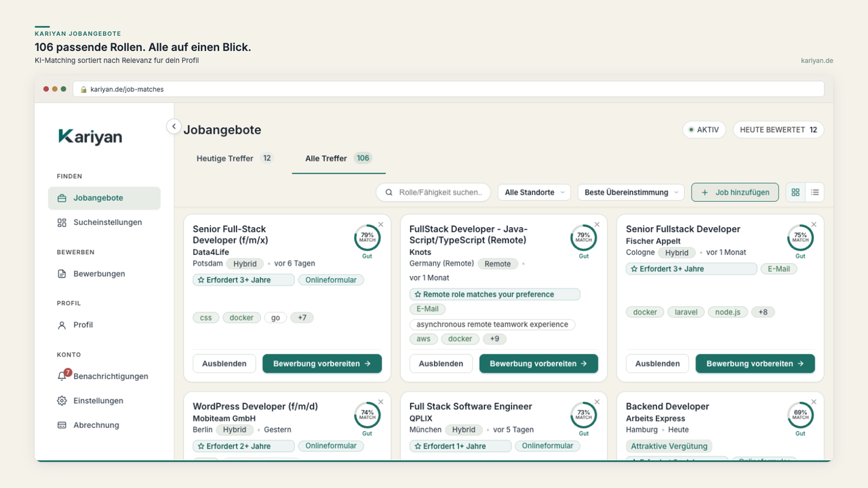Click the Remote role matches your preference tag
Screen dimensions: 868x488
point(495,295)
